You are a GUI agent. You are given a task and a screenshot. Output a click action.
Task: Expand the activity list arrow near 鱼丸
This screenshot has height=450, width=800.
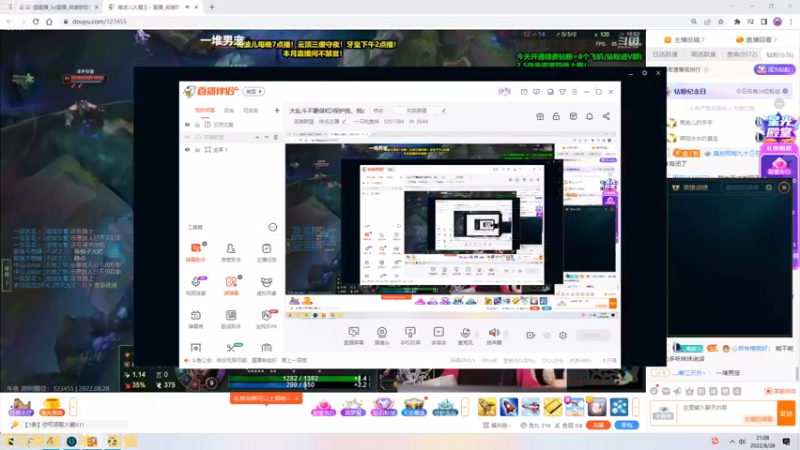click(x=73, y=407)
